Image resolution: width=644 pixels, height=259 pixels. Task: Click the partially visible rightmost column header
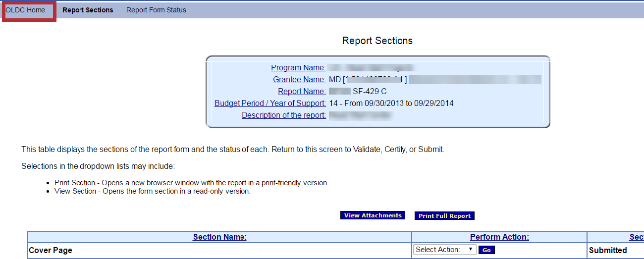coord(636,237)
